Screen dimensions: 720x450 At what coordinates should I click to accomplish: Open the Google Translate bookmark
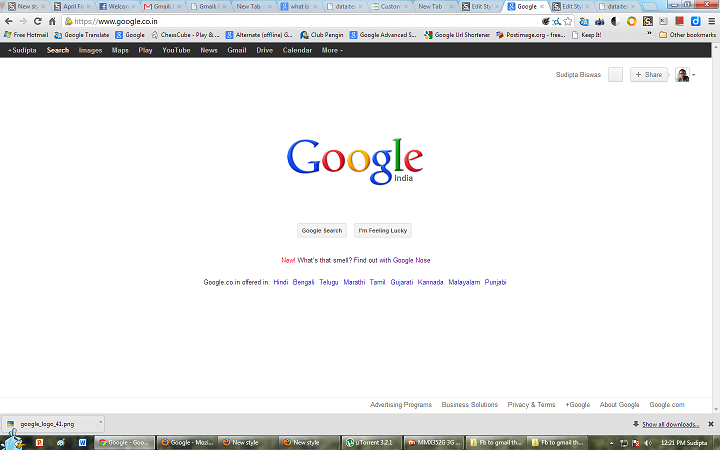pyautogui.click(x=82, y=34)
